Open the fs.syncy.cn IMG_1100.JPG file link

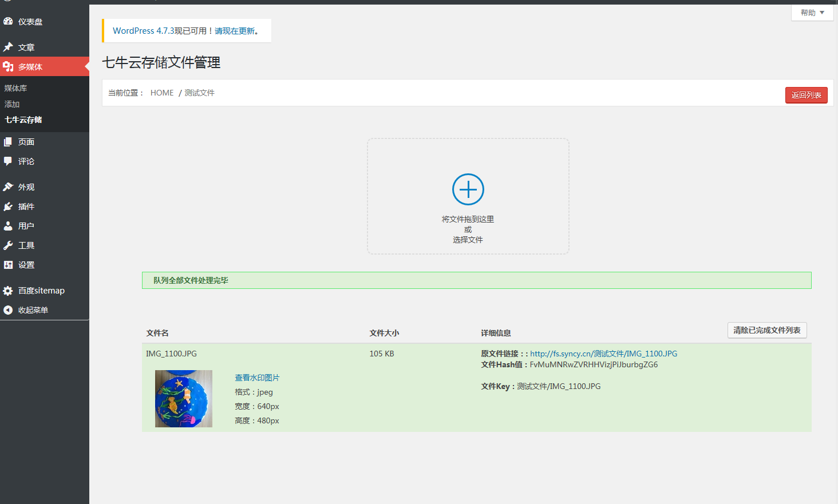[603, 354]
